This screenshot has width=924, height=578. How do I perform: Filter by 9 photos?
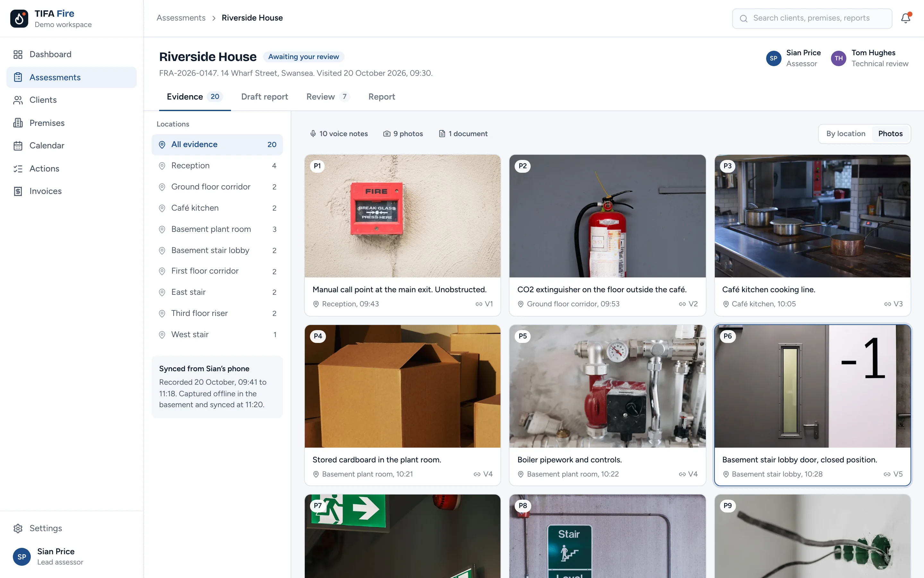pos(403,133)
